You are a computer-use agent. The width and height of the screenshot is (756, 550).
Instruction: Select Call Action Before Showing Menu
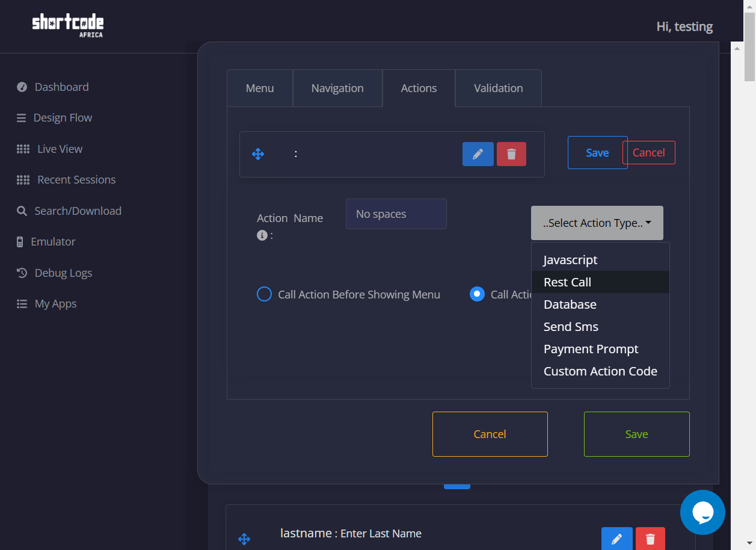[264, 294]
